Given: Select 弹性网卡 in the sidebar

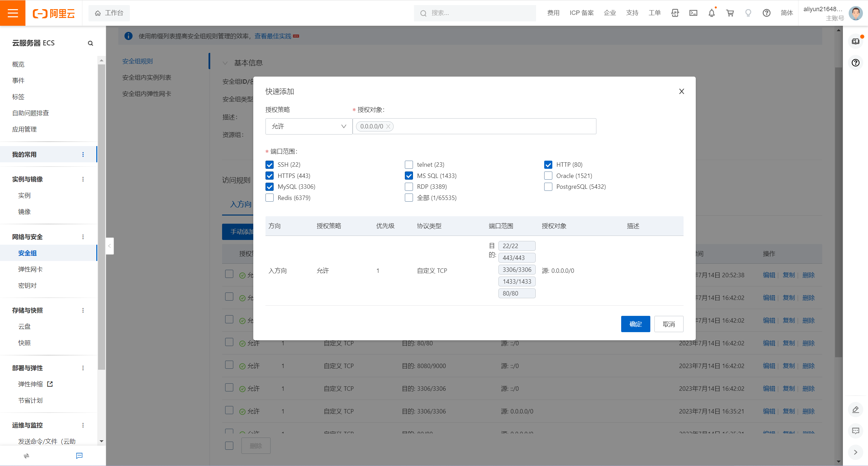Looking at the screenshot, I should (x=30, y=269).
